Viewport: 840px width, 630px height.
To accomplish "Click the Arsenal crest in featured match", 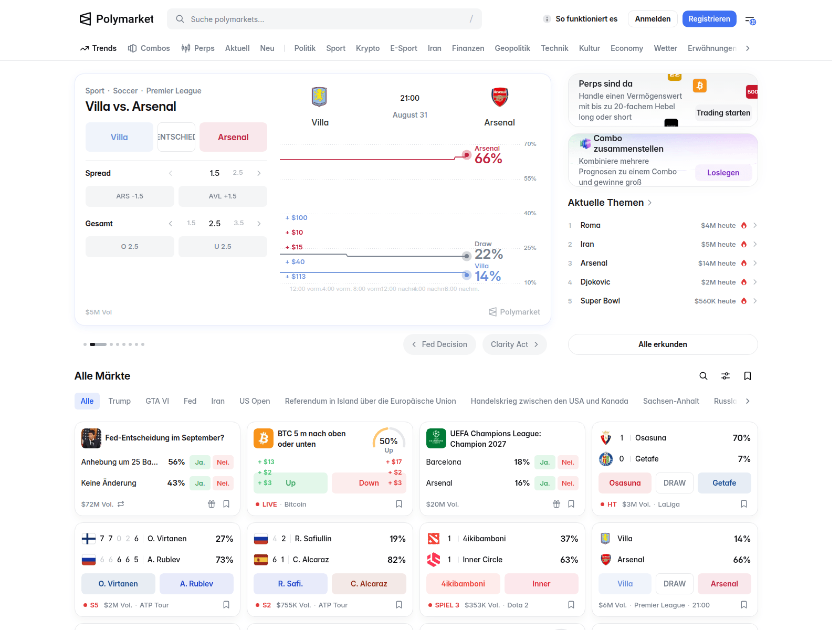I will coord(500,97).
